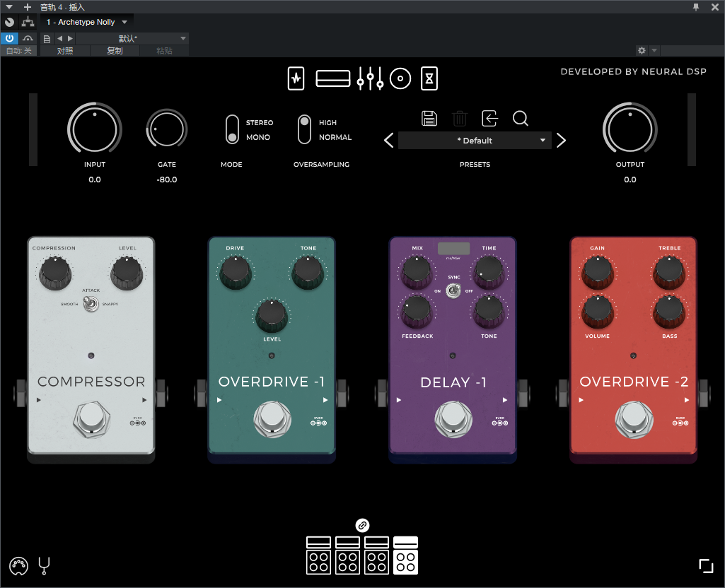The width and height of the screenshot is (725, 588).
Task: Click the Overdrive -2 Gain knob
Action: pos(598,273)
